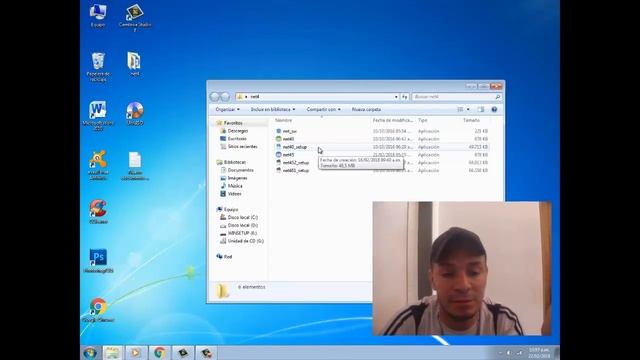Sort by the Fecha de modifica... column header
Screen dimensions: 640x360
(393, 120)
